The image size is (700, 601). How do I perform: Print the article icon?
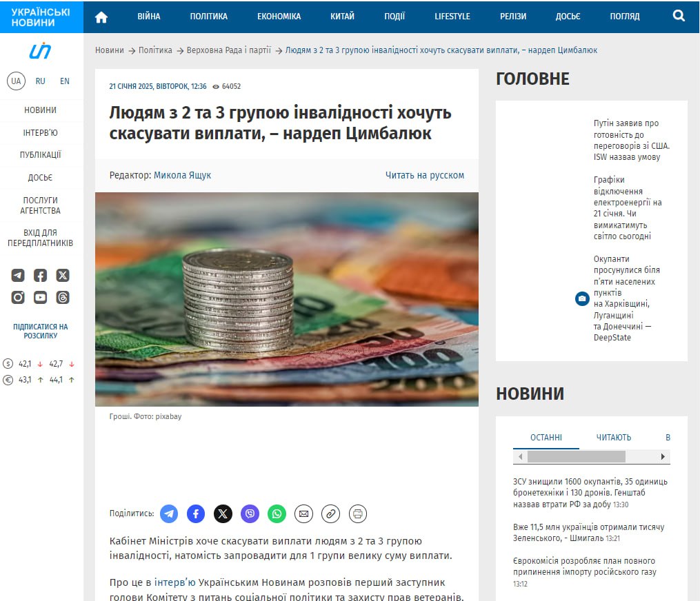click(358, 514)
